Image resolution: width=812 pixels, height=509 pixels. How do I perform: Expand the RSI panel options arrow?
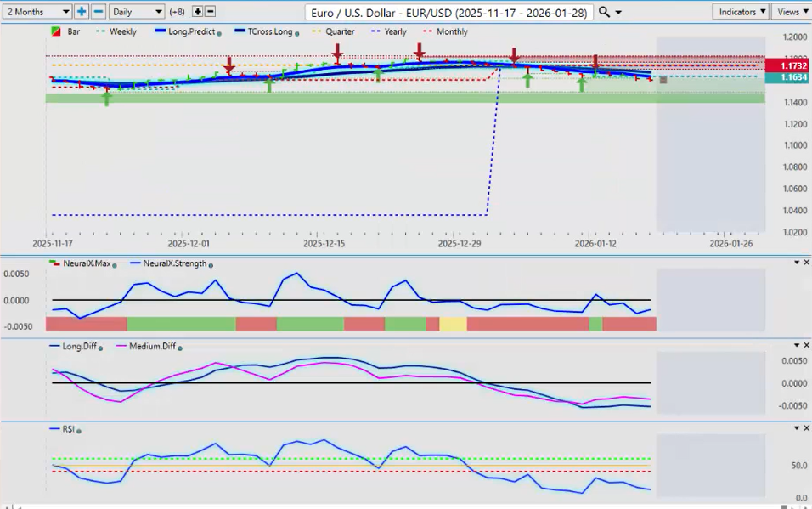(795, 428)
